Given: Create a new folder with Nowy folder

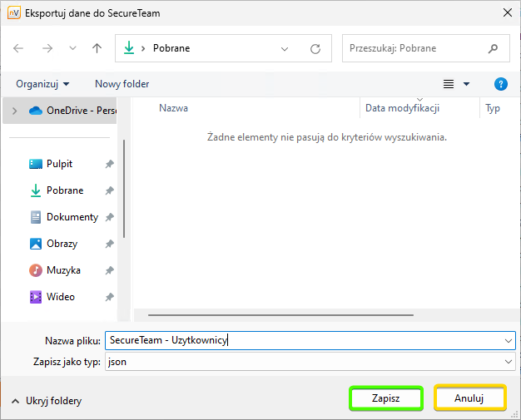Looking at the screenshot, I should [122, 84].
